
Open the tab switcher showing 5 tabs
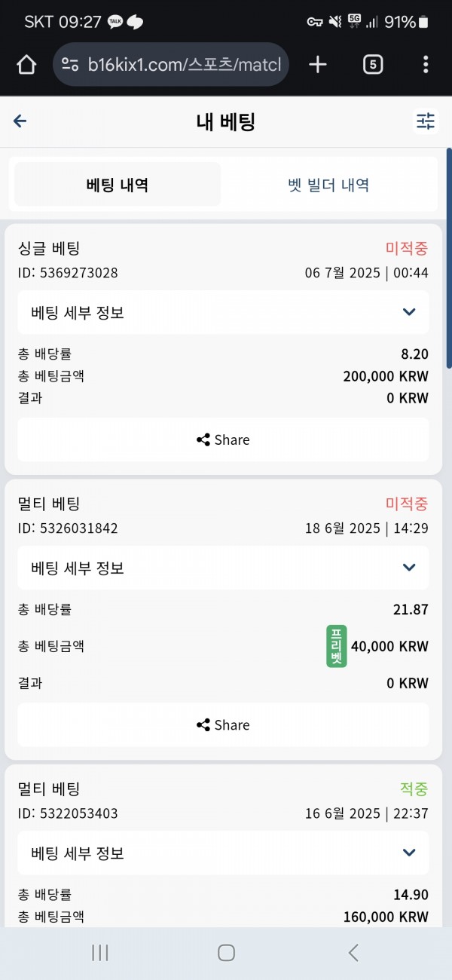coord(372,65)
